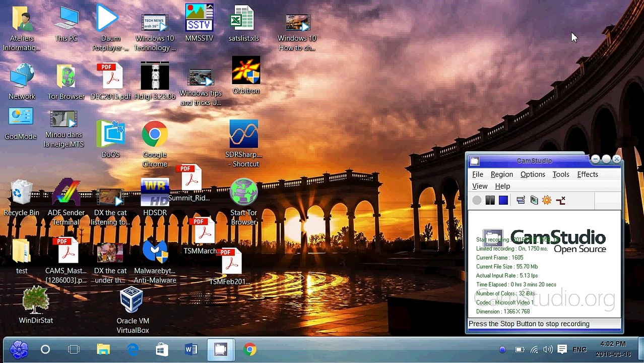Click the CamStudio Record button

477,200
